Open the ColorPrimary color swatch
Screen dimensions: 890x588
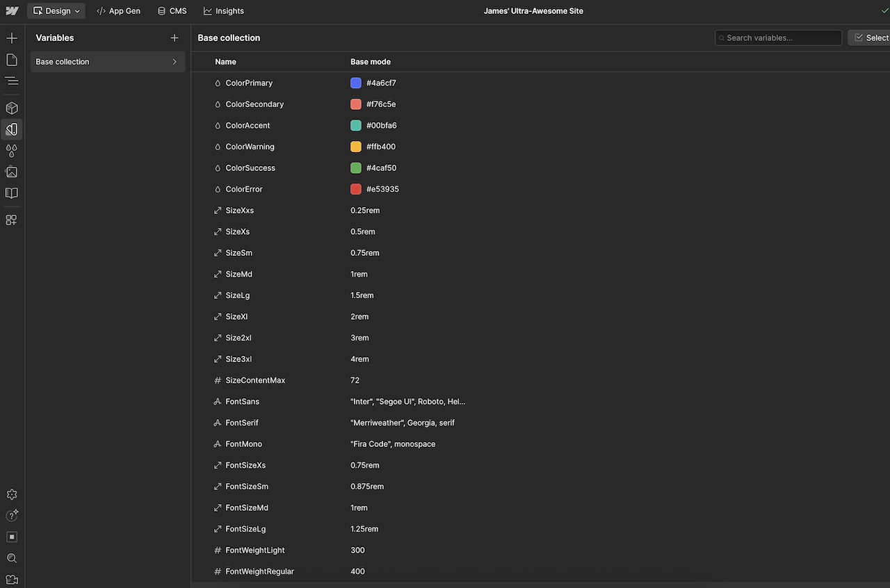355,83
